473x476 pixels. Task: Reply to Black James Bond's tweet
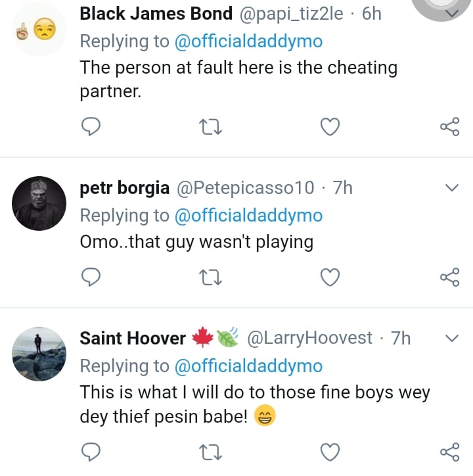pos(90,126)
